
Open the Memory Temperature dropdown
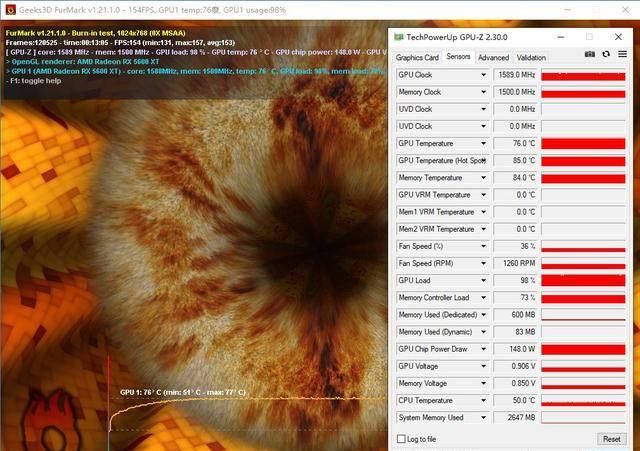pos(484,178)
